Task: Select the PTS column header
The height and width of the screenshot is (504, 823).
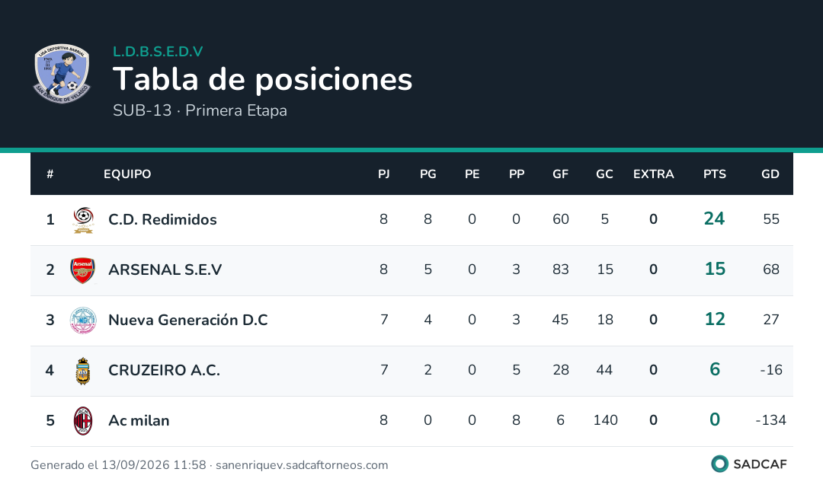Action: pyautogui.click(x=714, y=174)
